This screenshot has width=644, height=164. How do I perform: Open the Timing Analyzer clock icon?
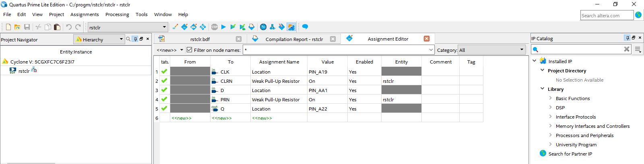(263, 27)
